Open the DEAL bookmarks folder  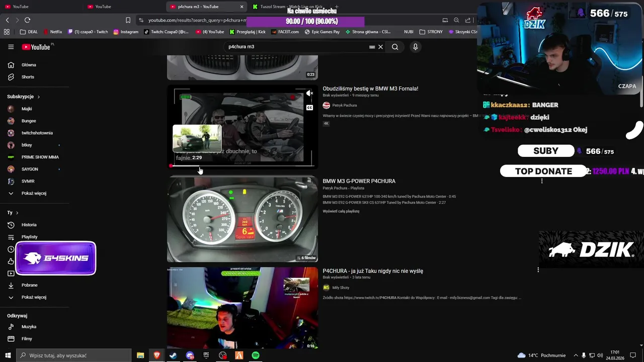(29, 32)
